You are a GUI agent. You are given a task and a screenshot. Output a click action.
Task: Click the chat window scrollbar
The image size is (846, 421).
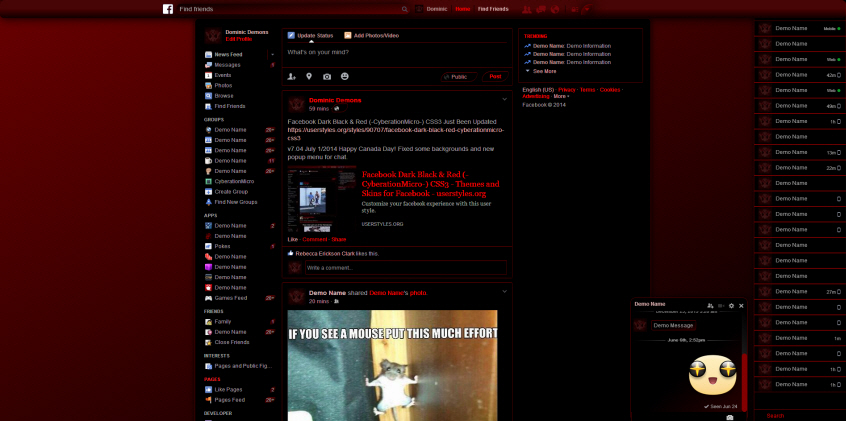click(x=745, y=382)
